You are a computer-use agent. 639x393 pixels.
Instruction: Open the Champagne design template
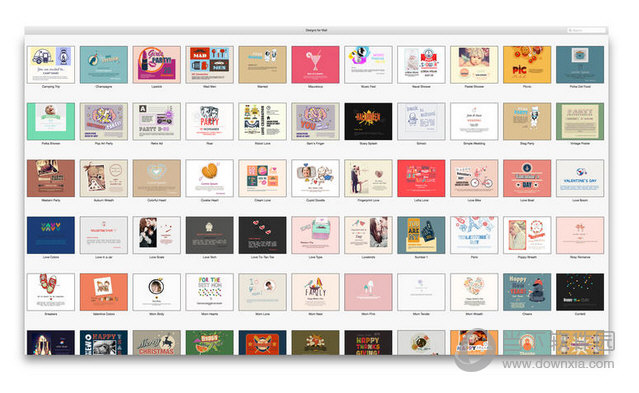pyautogui.click(x=104, y=65)
